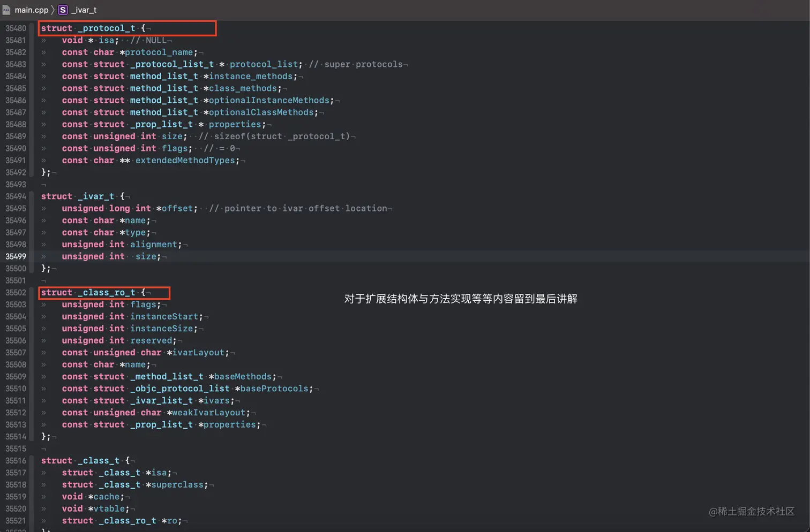Click _class_ro_t in the struct _class_ro_t declaration
This screenshot has height=532, width=810.
106,293
